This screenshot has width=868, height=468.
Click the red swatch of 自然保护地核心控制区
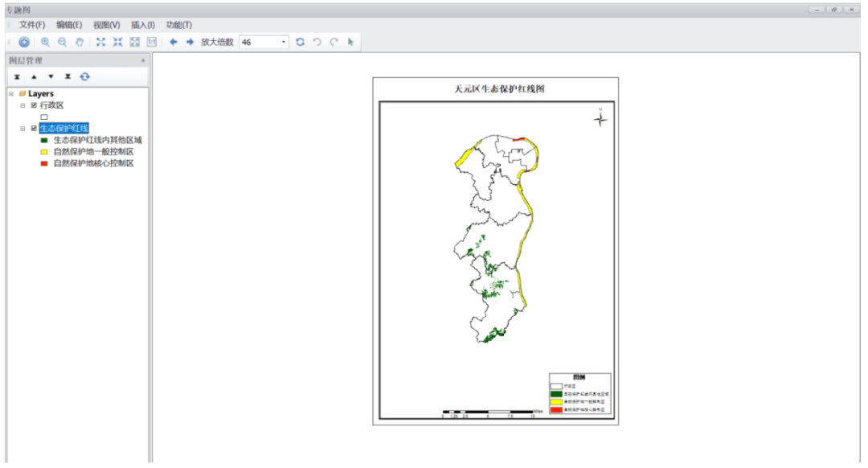44,163
